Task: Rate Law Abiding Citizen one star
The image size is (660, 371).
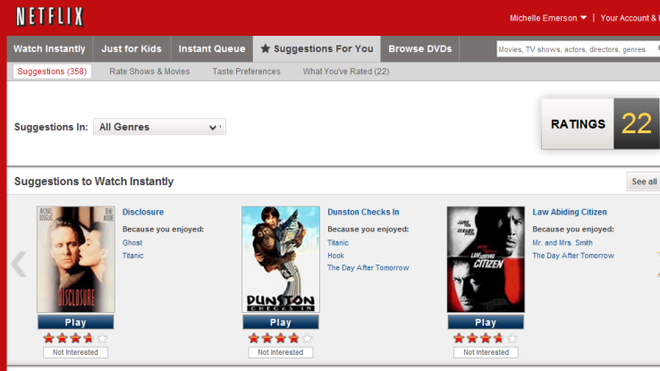Action: tap(459, 338)
